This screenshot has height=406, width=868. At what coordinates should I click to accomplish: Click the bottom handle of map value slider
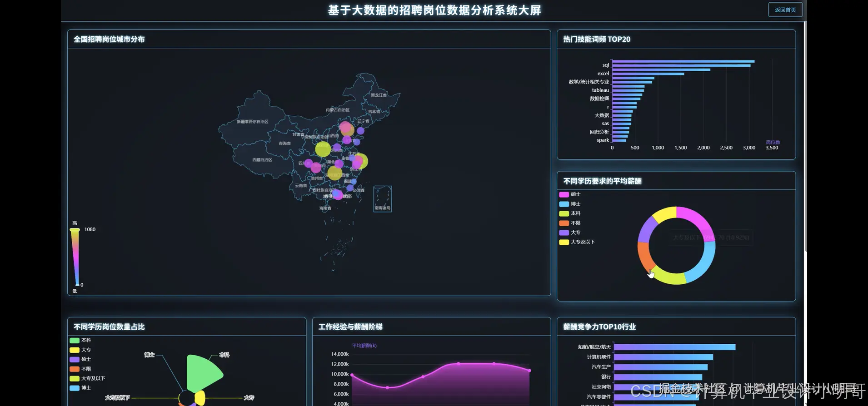(x=76, y=285)
